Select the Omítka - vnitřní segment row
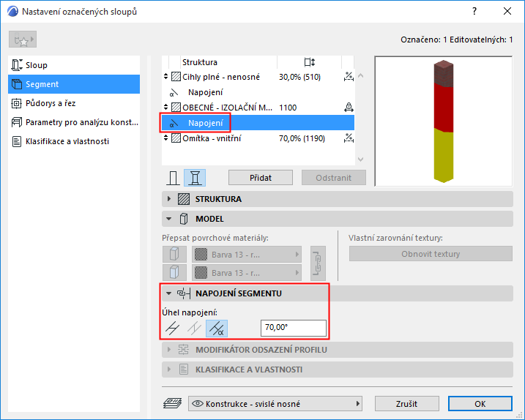 click(x=258, y=138)
